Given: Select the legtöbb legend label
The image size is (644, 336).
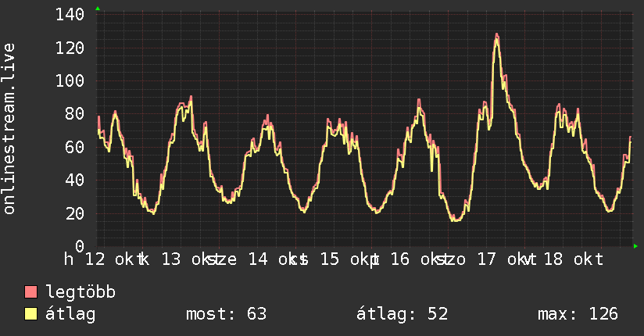Looking at the screenshot, I should tap(80, 292).
